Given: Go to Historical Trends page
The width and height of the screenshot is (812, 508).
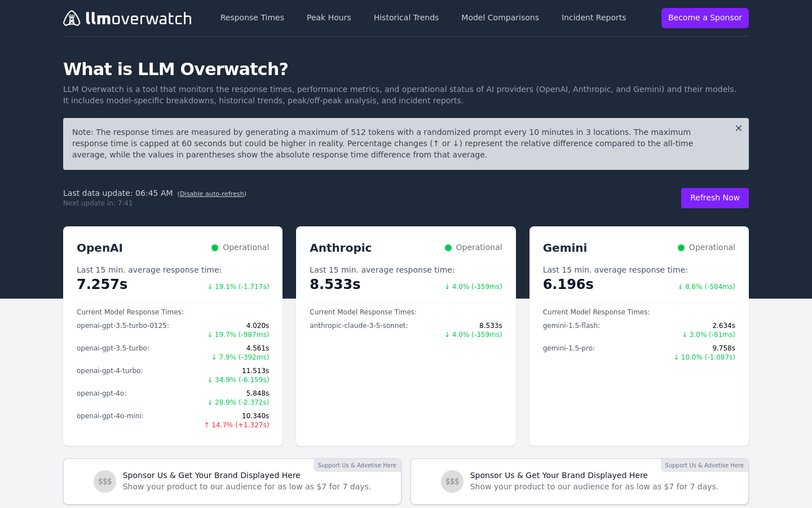Looking at the screenshot, I should tap(406, 17).
